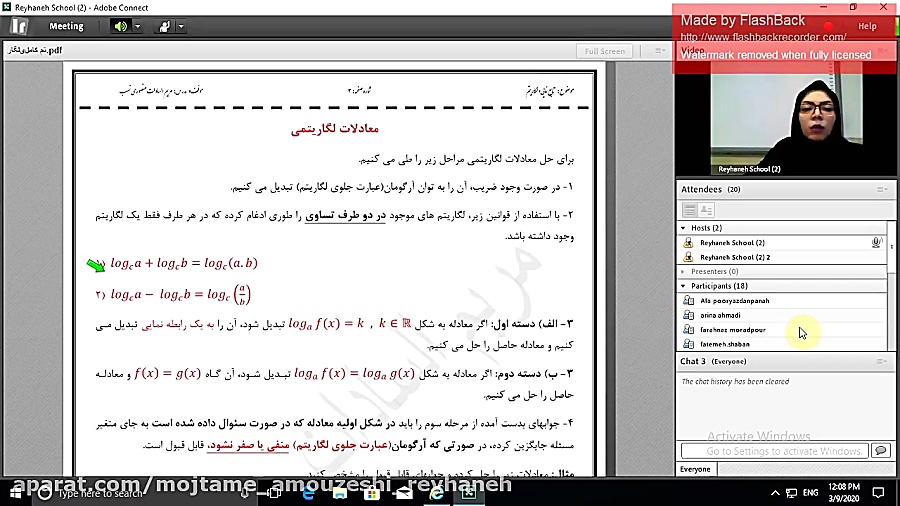The height and width of the screenshot is (506, 900).
Task: Click host icon of Reyhaneh School (2) 2
Action: [x=688, y=257]
